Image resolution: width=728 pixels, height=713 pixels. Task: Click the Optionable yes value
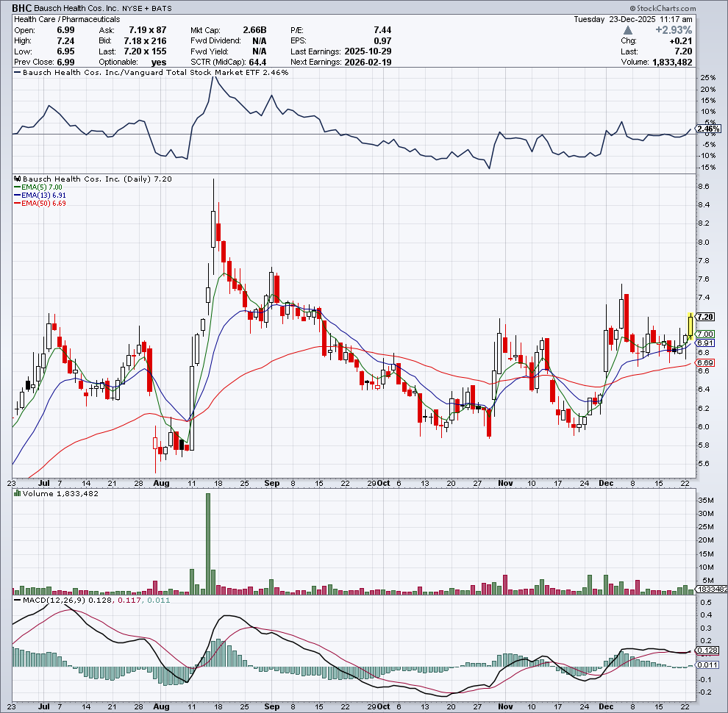click(x=159, y=62)
